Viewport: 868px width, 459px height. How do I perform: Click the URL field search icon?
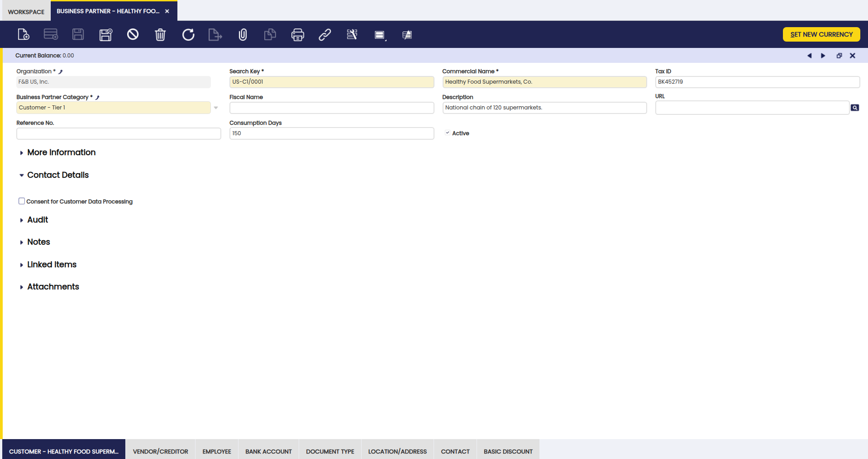854,108
